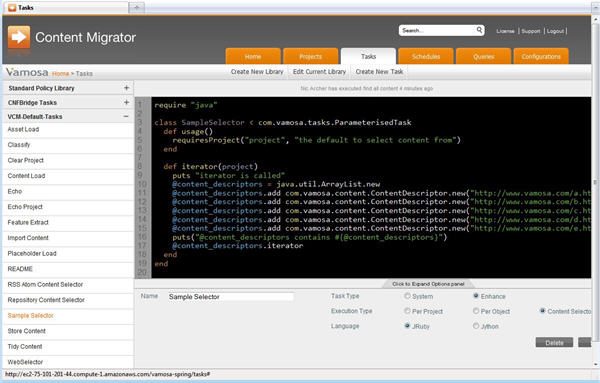
Task: Select Content Selector execution type
Action: click(x=542, y=311)
